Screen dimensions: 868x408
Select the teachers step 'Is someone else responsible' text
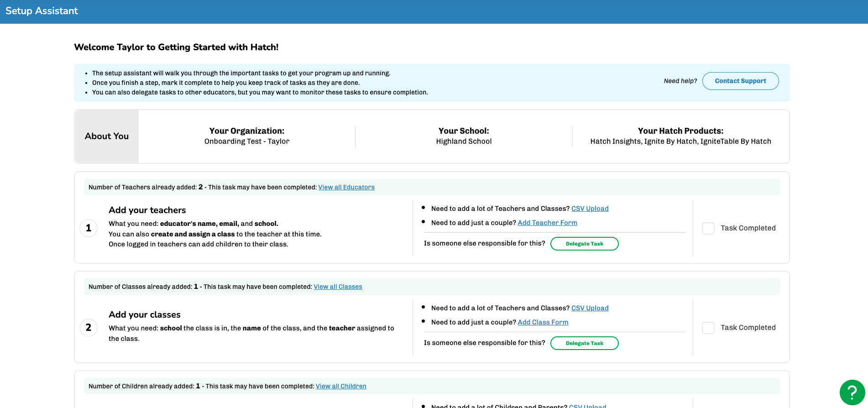pos(484,243)
